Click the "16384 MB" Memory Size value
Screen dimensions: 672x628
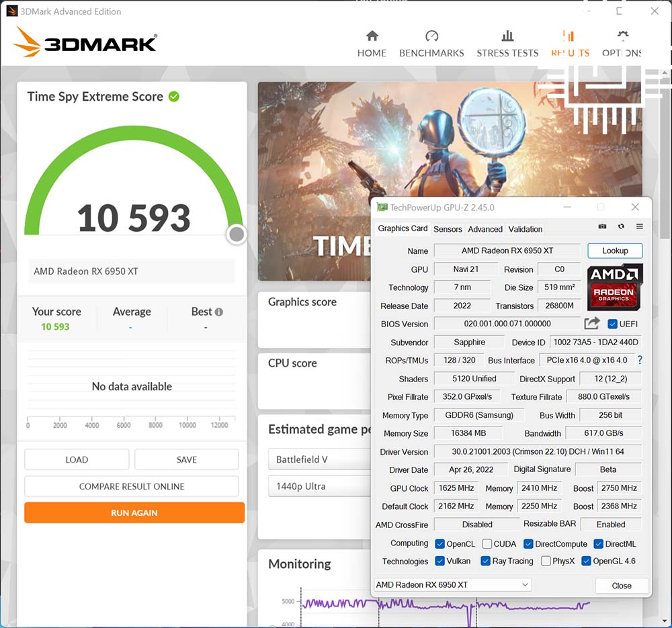pos(468,433)
